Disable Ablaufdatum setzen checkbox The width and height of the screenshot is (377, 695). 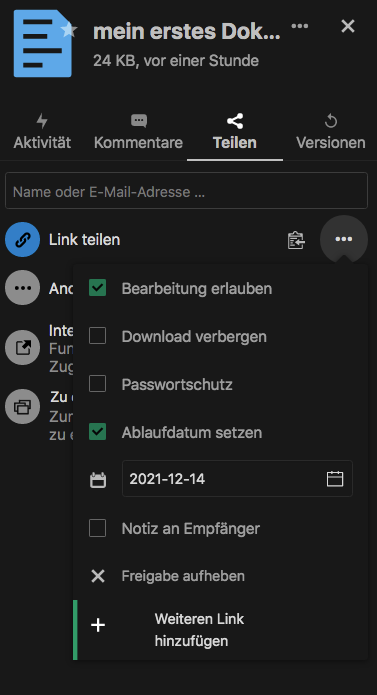pyautogui.click(x=97, y=432)
